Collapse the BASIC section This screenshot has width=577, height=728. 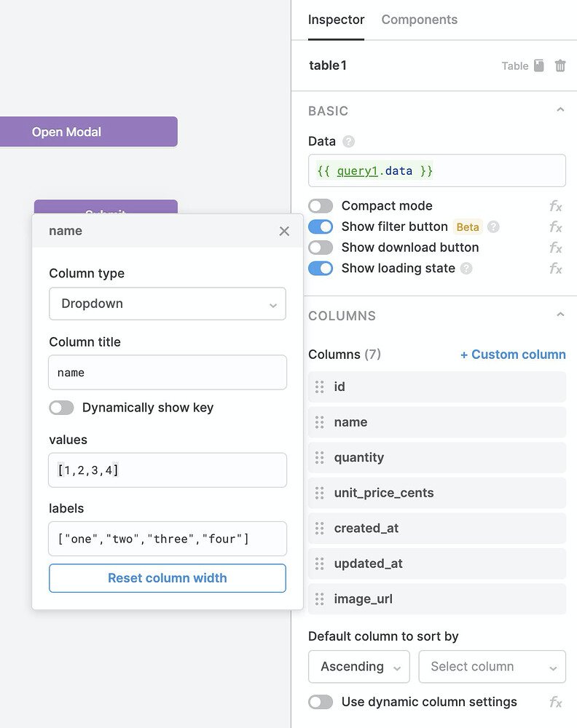[560, 110]
